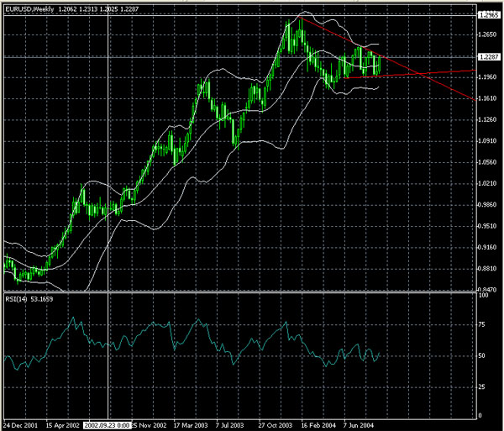Click the OHLC values beside the chart title
The height and width of the screenshot is (431, 504).
point(98,9)
